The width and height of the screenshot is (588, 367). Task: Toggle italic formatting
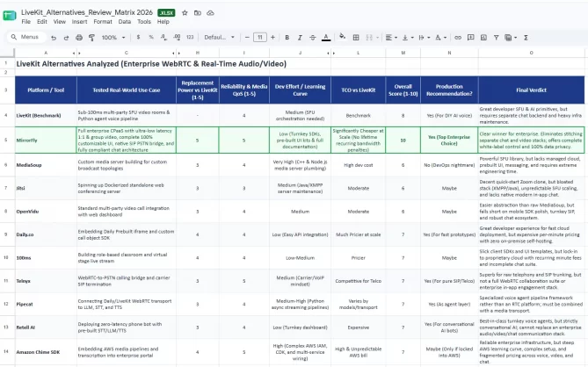[300, 38]
